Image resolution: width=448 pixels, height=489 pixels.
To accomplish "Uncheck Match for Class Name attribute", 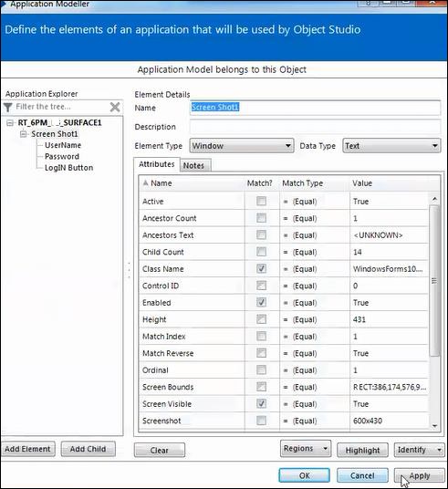I will pos(262,268).
